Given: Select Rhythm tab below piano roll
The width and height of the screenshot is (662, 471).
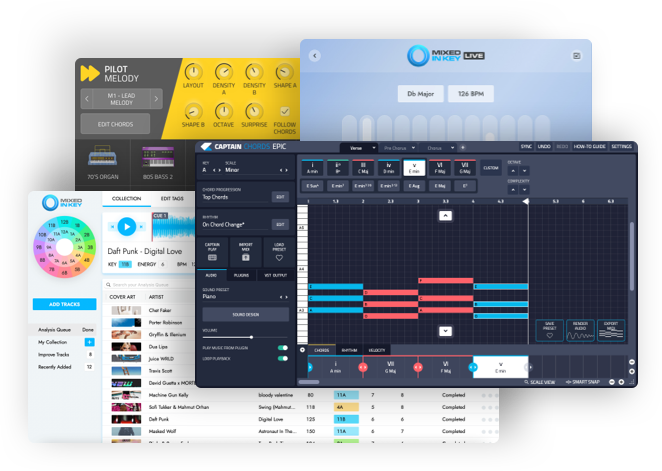Looking at the screenshot, I should pos(349,350).
